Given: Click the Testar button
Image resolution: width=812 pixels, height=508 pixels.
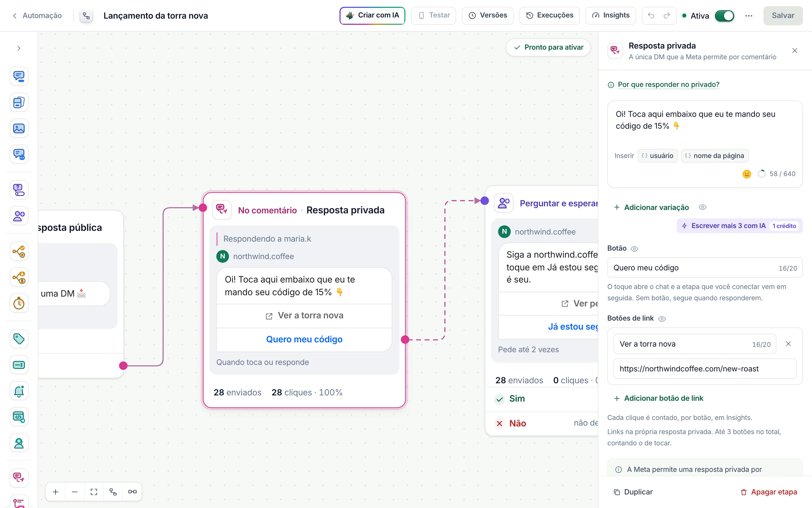Looking at the screenshot, I should 434,16.
